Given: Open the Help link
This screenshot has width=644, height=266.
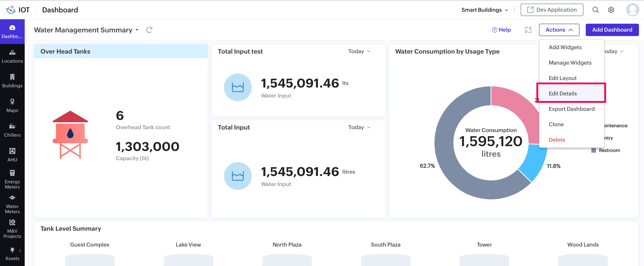Looking at the screenshot, I should tap(501, 30).
